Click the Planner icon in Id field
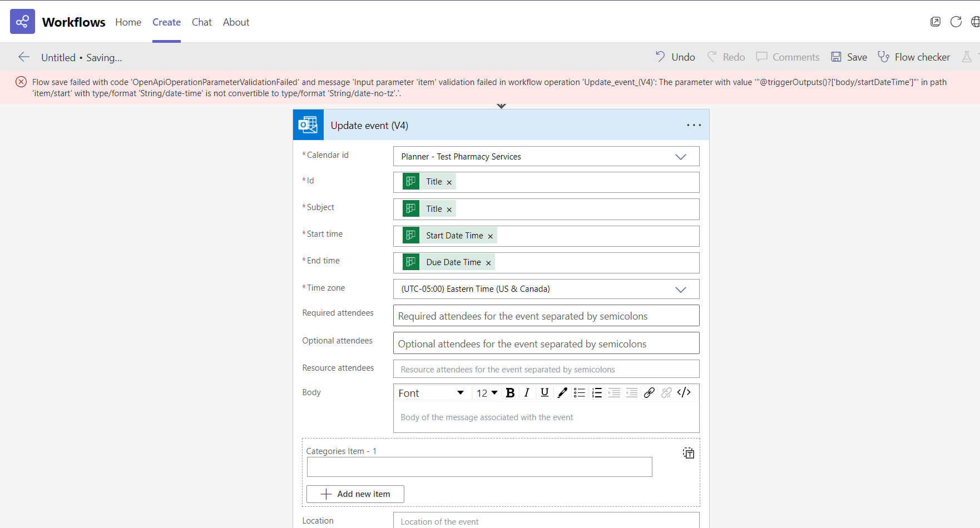 tap(411, 182)
